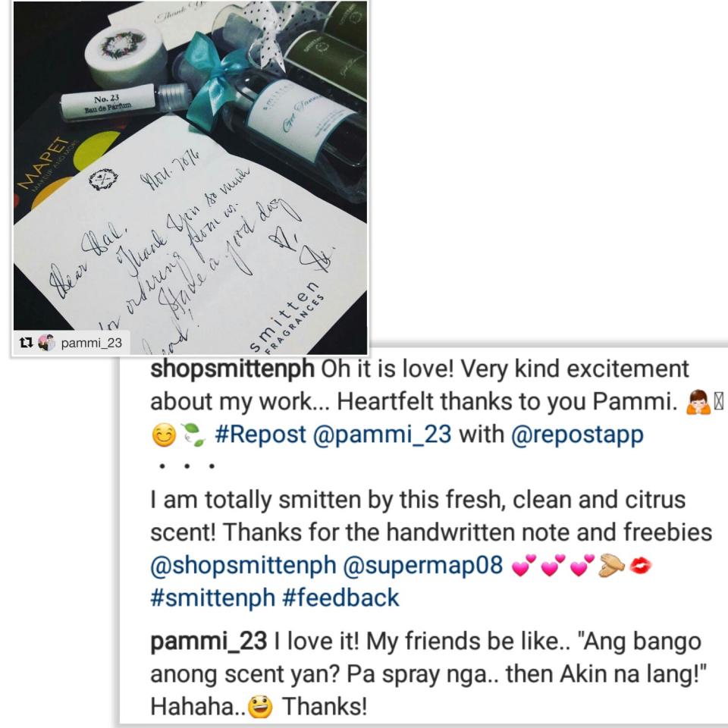This screenshot has width=728, height=728.
Task: Open the @pammi_23 mention in caption
Action: pyautogui.click(x=382, y=435)
